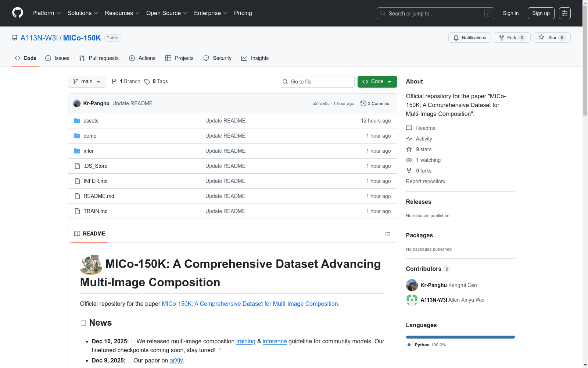Open the Insights tab
This screenshot has height=368, width=588.
coord(255,58)
